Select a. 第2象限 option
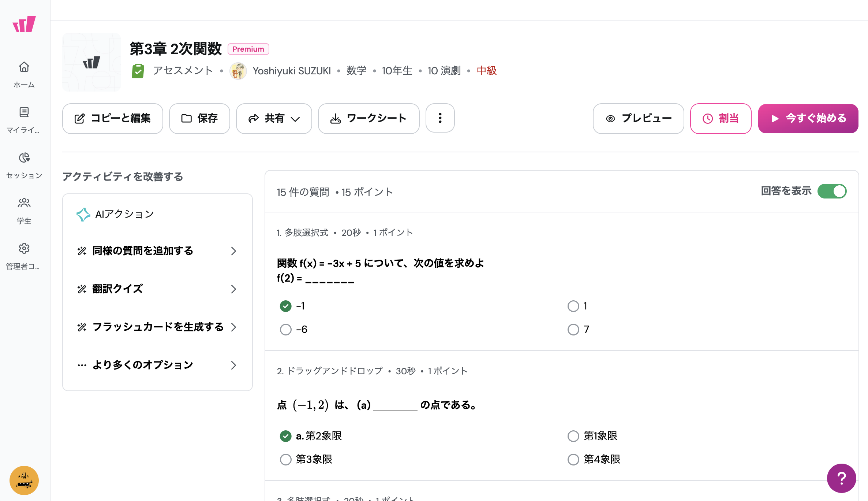868x501 pixels. click(x=286, y=436)
